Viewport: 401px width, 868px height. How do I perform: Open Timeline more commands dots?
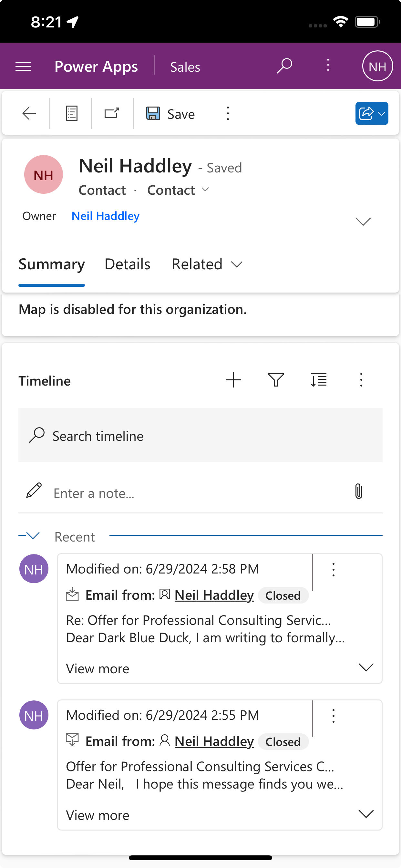point(361,380)
